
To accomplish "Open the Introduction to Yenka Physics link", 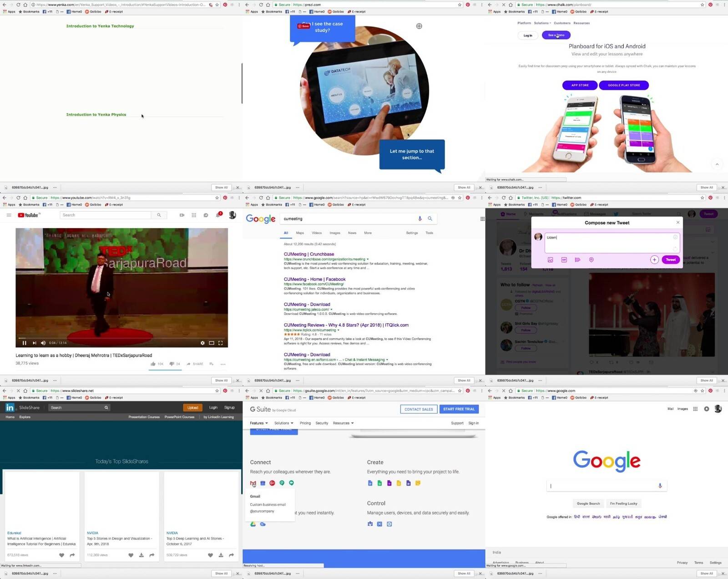I will pyautogui.click(x=96, y=115).
